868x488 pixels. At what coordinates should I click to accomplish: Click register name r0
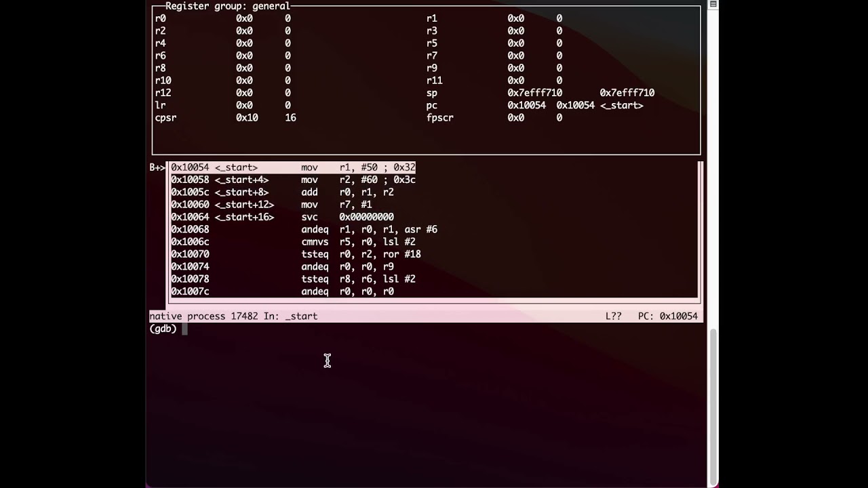160,18
